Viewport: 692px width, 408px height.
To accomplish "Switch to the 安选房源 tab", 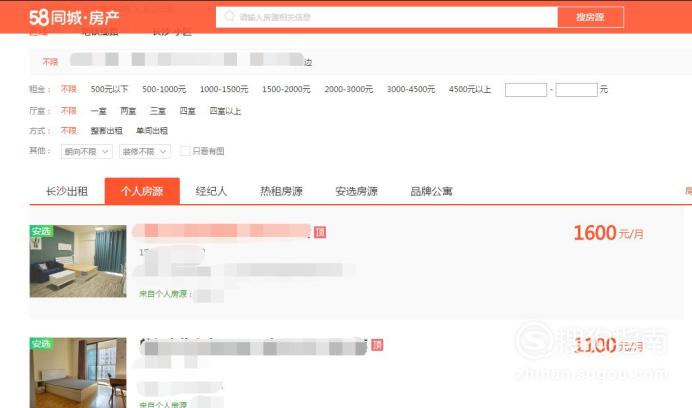I will (x=357, y=191).
